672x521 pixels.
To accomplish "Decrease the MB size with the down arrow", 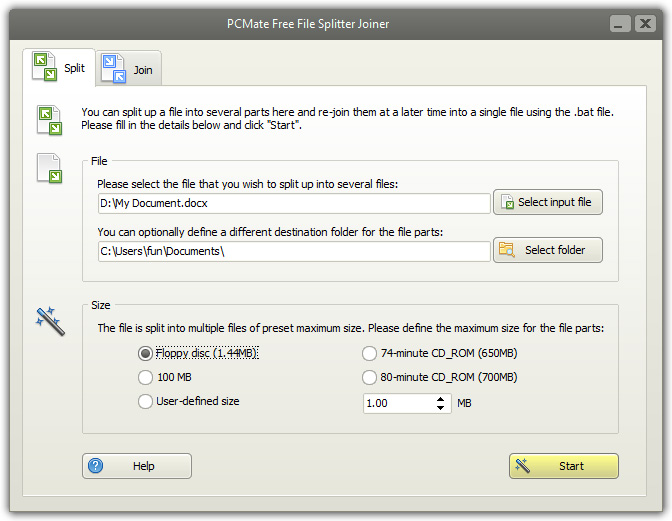I will 441,407.
